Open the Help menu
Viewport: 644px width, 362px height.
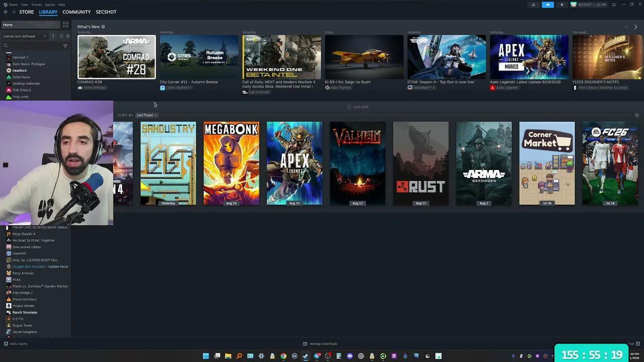tap(61, 5)
